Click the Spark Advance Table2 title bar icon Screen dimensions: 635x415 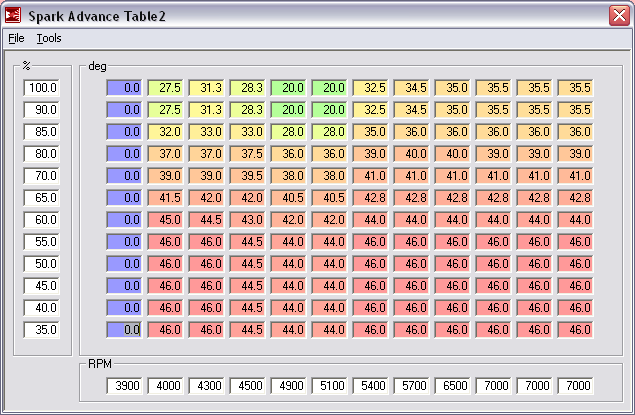point(13,16)
